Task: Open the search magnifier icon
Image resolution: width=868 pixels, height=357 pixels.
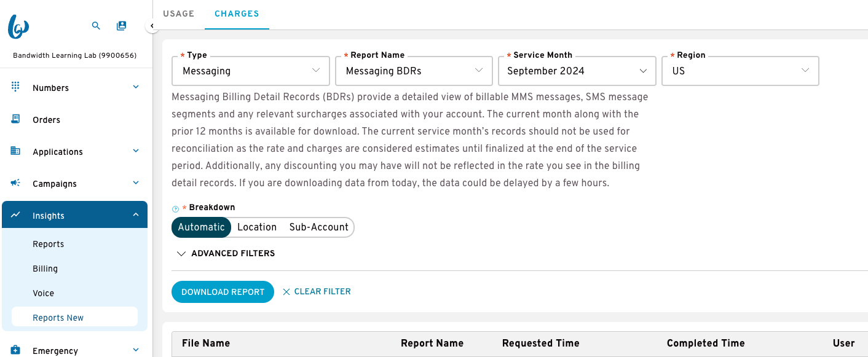Action: coord(96,26)
